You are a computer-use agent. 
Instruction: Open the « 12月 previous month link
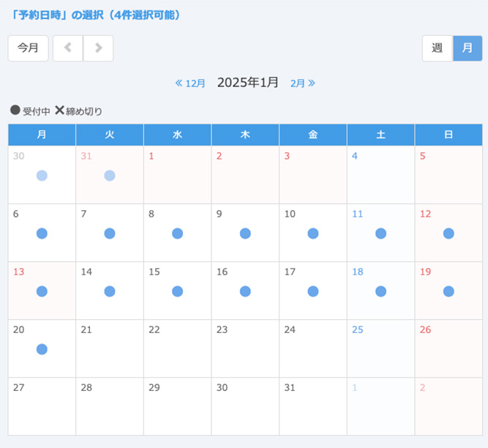191,83
